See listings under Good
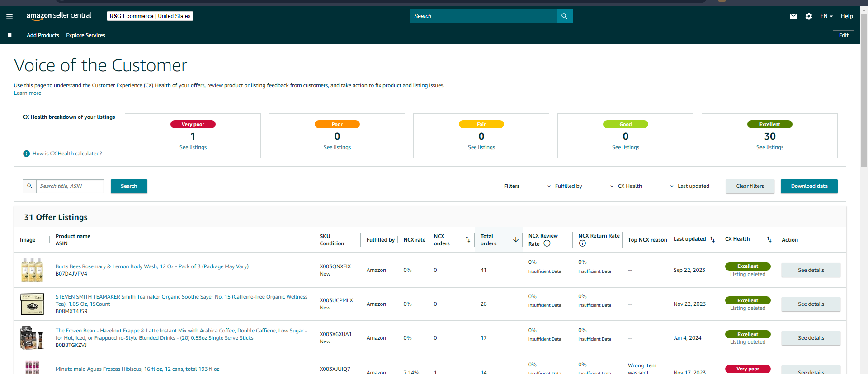Image resolution: width=868 pixels, height=374 pixels. (x=626, y=147)
